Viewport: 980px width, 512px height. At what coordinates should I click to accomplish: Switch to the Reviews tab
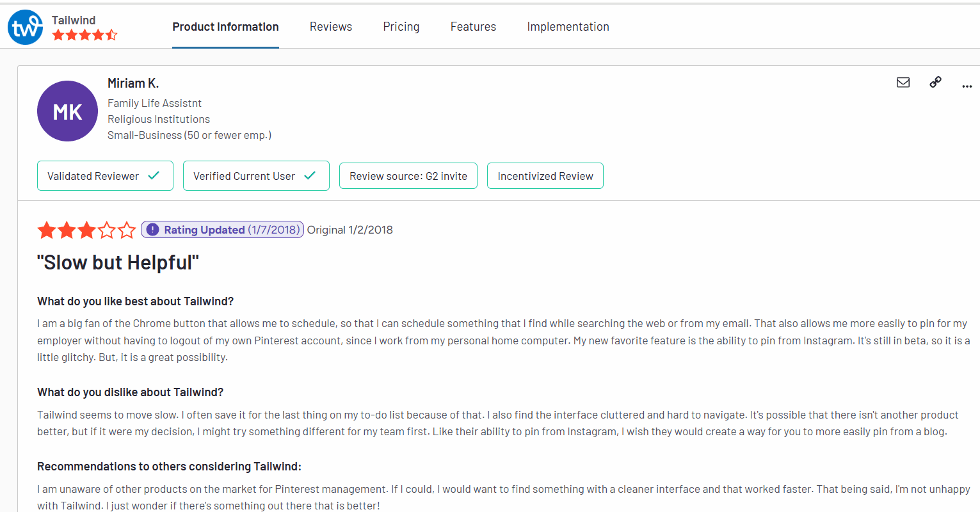click(x=330, y=27)
